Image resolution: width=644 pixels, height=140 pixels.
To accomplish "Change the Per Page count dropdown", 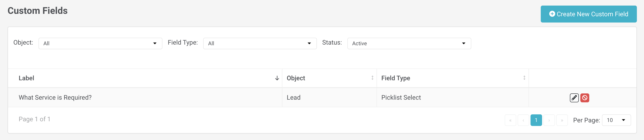I will (616, 120).
